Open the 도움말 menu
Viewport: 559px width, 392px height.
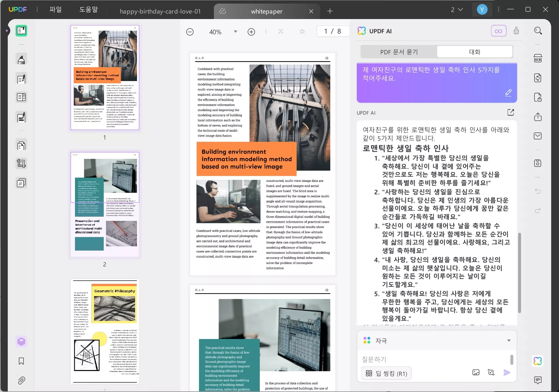89,10
